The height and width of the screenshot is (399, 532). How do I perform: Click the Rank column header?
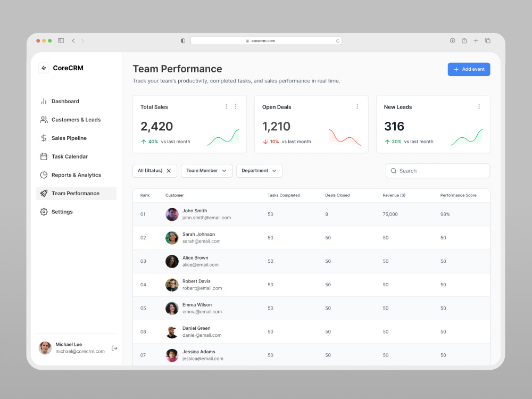[145, 195]
